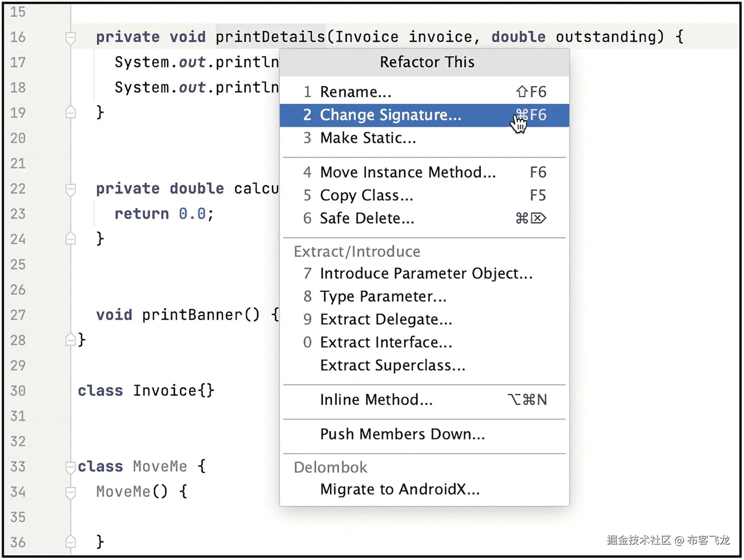744x560 pixels.
Task: Click the printDetails method name in the editor
Action: coord(270,37)
